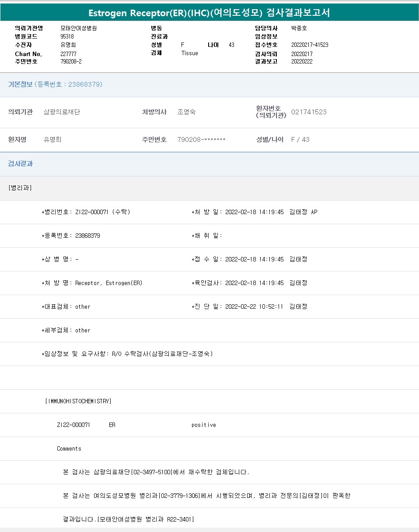
Task: Click the Estrogen Receptor report title header
Action: 209,13
